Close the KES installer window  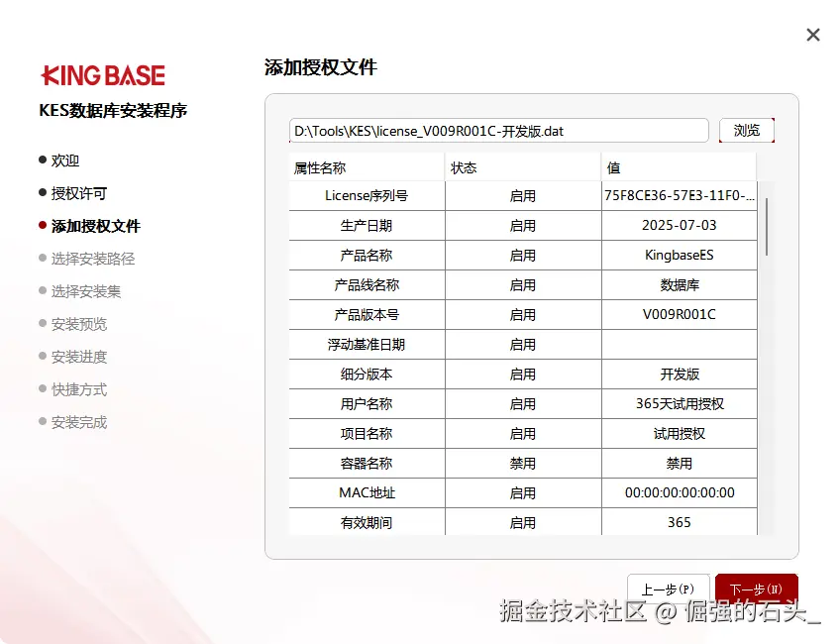tap(812, 35)
